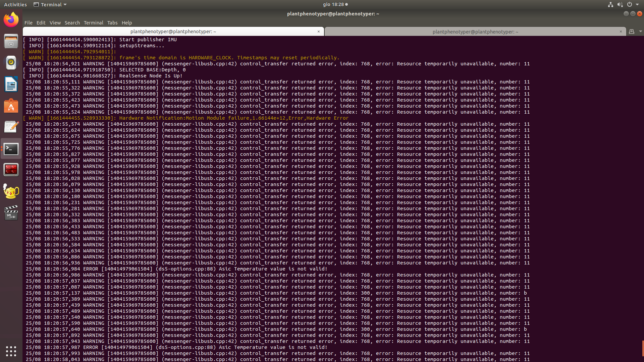Open the system status menu arrow
The image size is (644, 362).
(637, 4)
